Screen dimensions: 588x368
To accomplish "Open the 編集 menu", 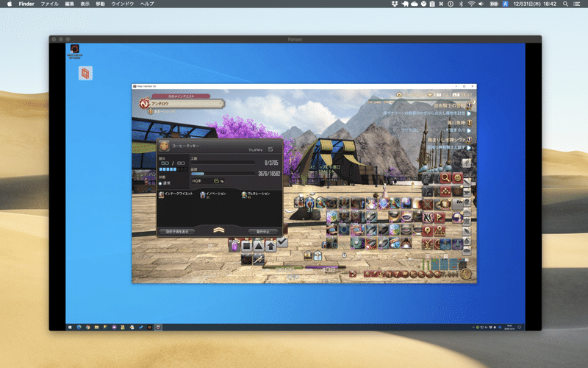I will [x=69, y=4].
